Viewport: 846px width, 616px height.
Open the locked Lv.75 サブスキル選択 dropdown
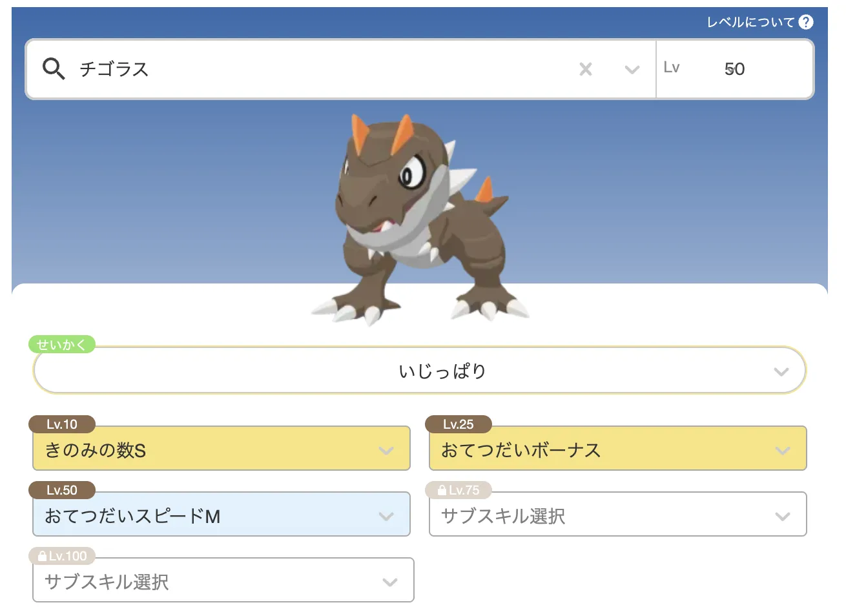[x=618, y=514]
